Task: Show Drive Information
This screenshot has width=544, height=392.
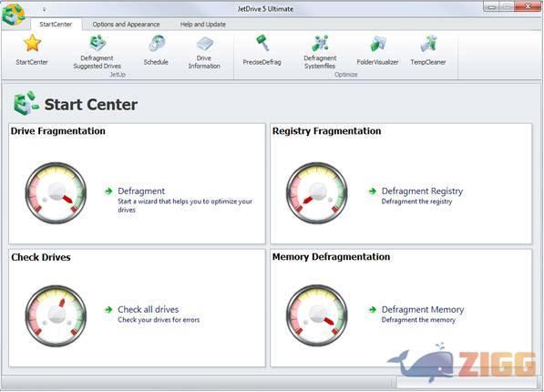Action: coord(204,53)
